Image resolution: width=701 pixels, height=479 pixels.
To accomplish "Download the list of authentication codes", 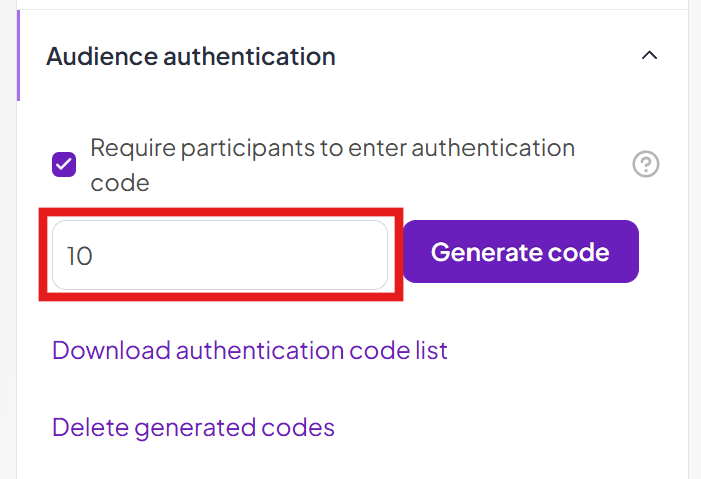I will pos(250,351).
